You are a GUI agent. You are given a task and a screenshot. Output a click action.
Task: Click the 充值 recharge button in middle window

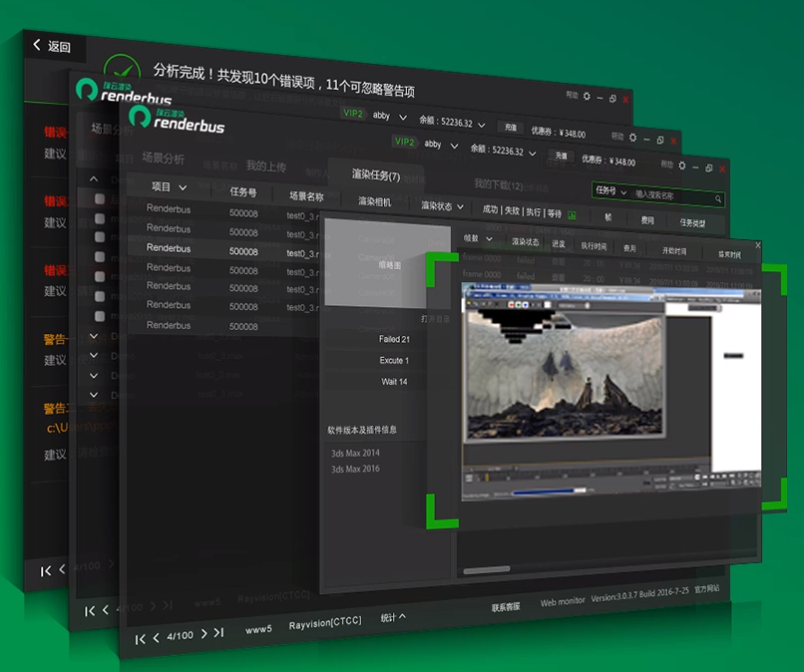point(510,127)
